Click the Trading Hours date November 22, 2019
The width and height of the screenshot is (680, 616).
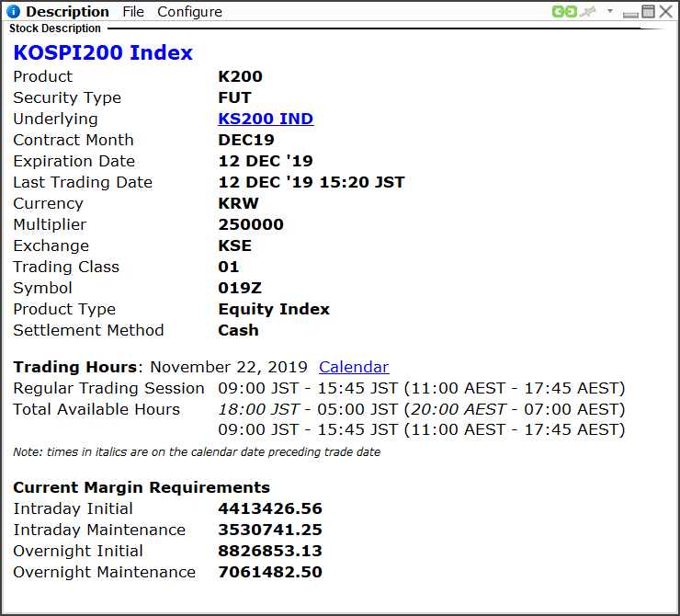tap(229, 367)
